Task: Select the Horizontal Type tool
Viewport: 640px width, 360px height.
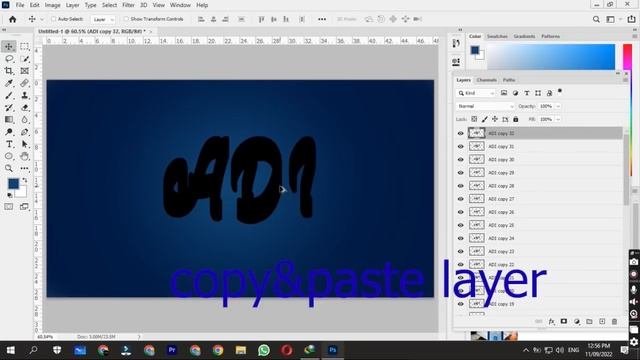Action: (x=9, y=144)
